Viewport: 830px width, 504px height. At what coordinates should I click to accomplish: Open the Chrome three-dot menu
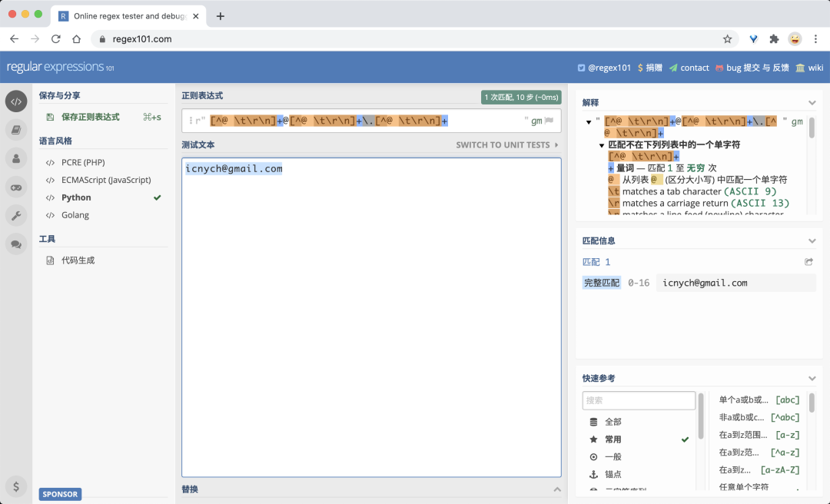pos(815,38)
